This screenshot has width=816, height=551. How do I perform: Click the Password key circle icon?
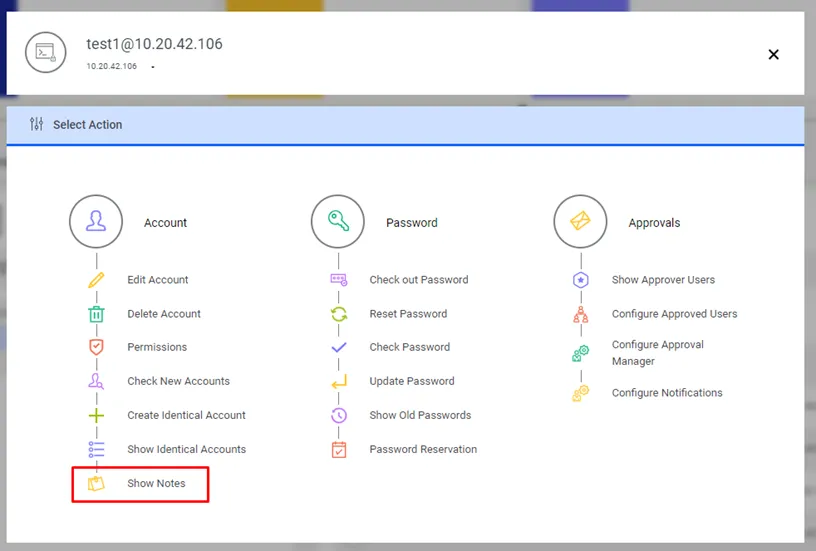338,222
